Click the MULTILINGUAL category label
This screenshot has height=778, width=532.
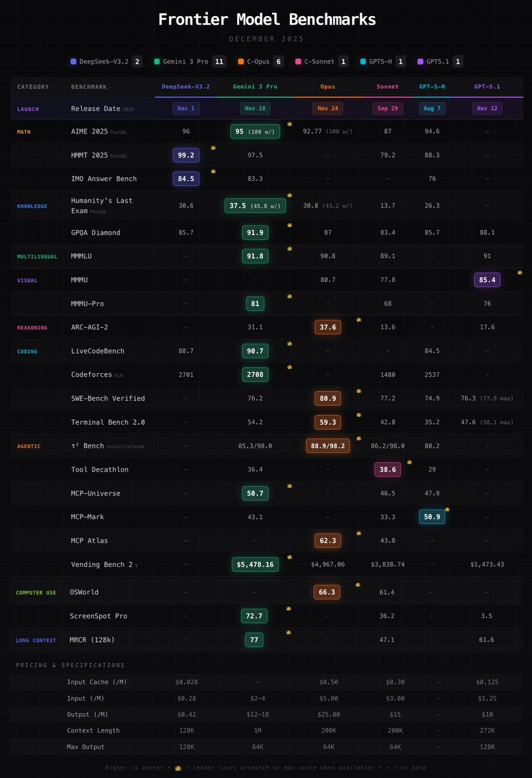pyautogui.click(x=37, y=257)
